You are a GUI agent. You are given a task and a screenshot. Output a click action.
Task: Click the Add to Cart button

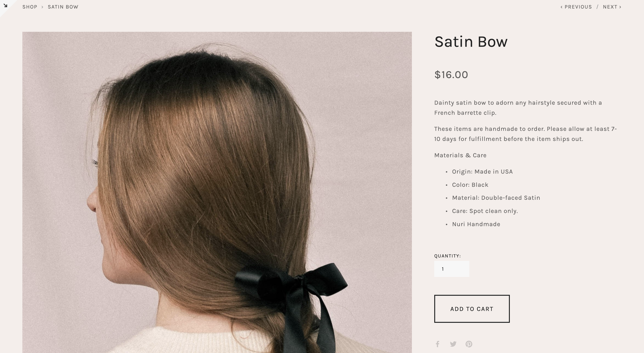click(x=472, y=309)
